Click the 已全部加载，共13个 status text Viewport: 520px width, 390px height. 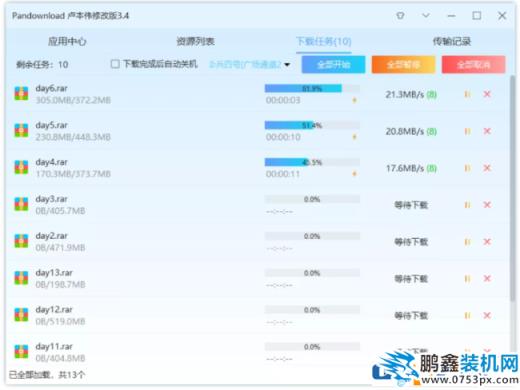pyautogui.click(x=47, y=375)
